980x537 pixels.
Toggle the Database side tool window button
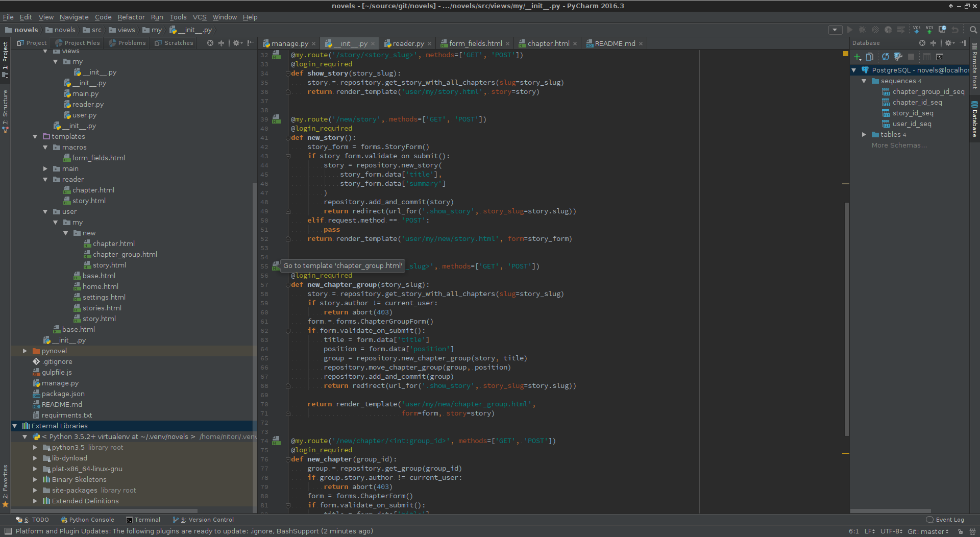[x=974, y=120]
